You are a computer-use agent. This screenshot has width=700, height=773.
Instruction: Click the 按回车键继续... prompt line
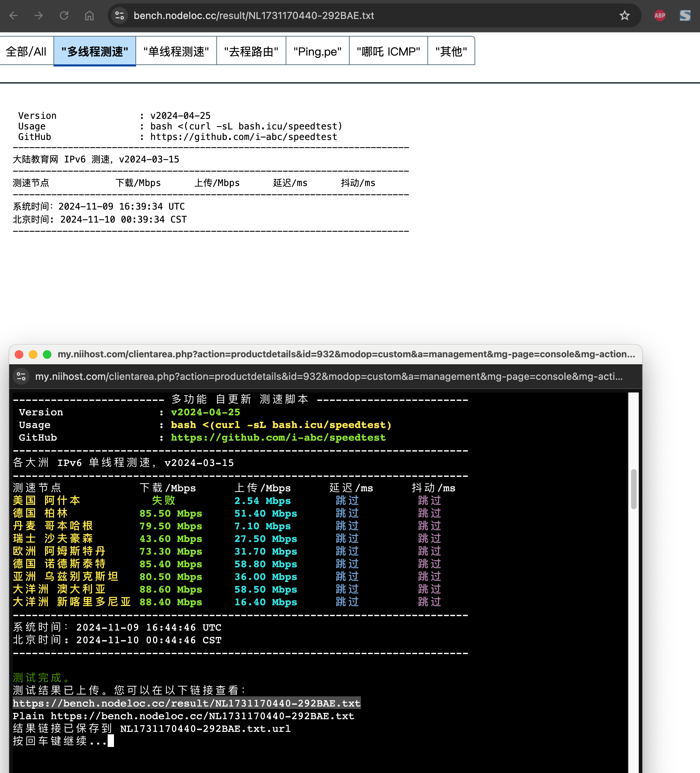click(x=63, y=741)
